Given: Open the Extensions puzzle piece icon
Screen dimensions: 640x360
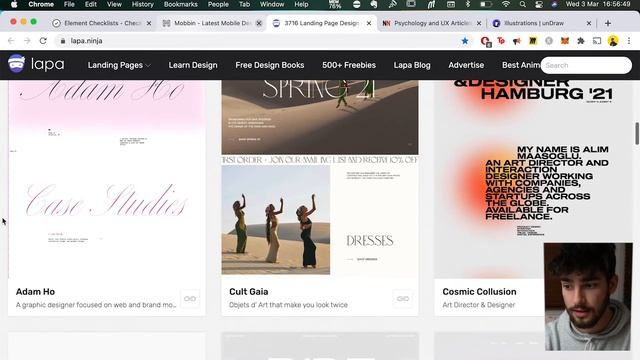Looking at the screenshot, I should (x=581, y=41).
